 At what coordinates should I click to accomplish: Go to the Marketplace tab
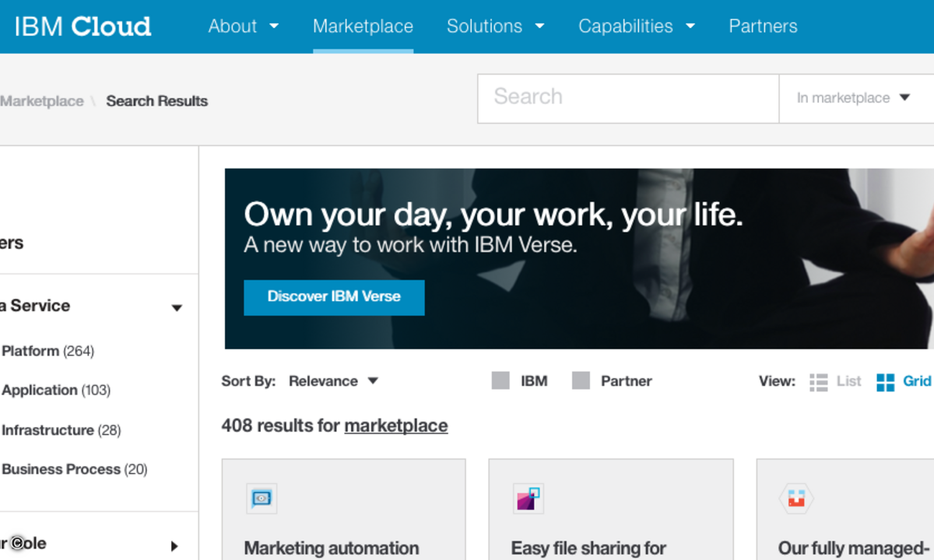pyautogui.click(x=363, y=26)
